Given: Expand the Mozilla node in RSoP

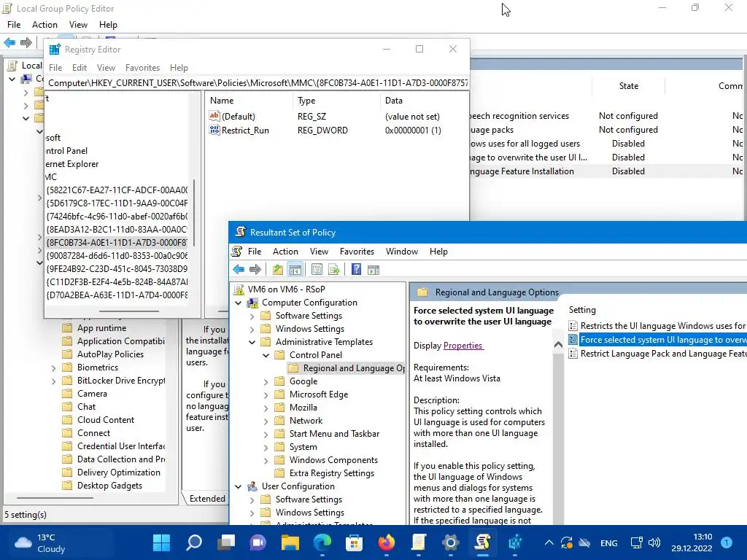Looking at the screenshot, I should click(x=266, y=408).
